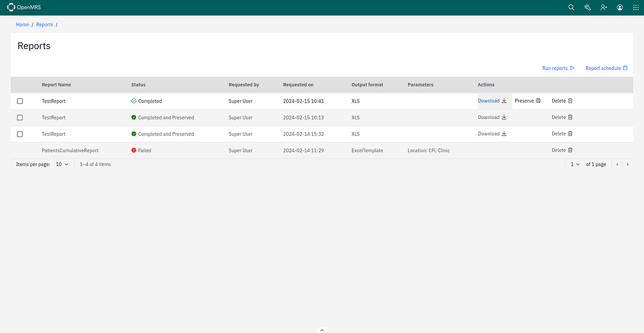Click the Requested by column header
The height and width of the screenshot is (333, 644).
[243, 85]
